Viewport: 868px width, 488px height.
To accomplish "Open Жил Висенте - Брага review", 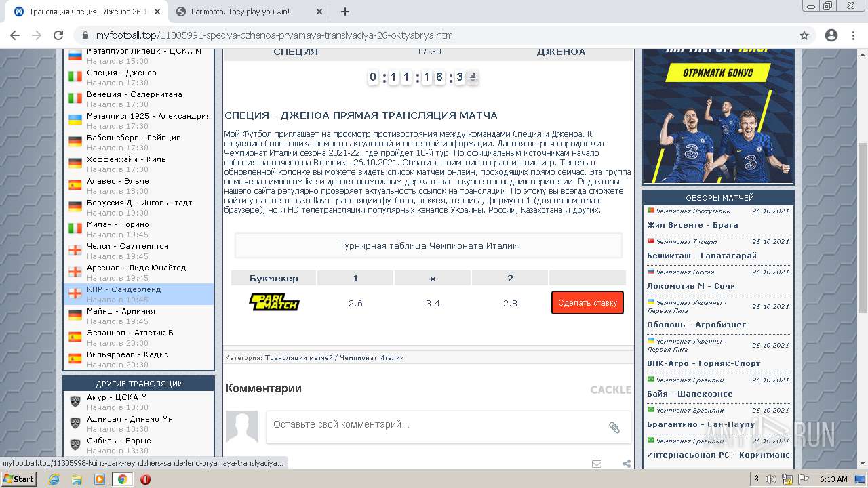I will tap(692, 225).
